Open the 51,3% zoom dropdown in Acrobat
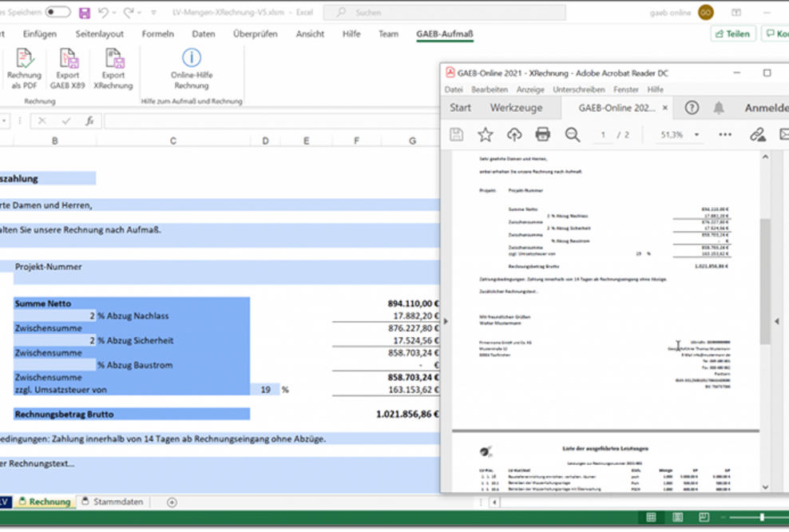Viewport: 789px width, 532px height. 696,135
